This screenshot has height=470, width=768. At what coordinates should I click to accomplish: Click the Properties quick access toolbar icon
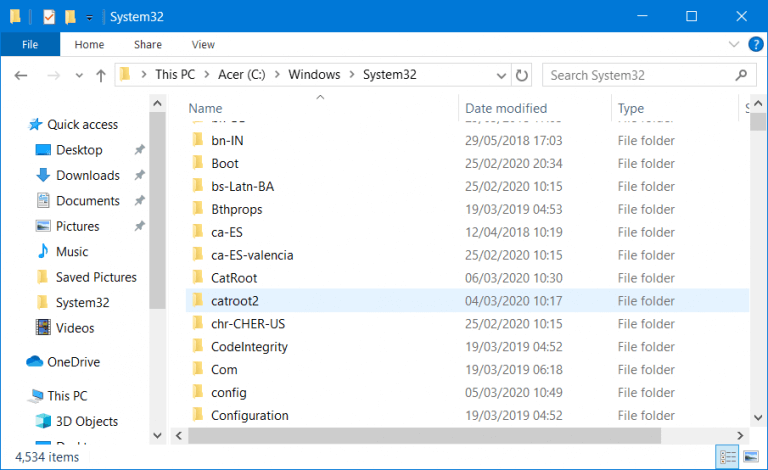(49, 17)
